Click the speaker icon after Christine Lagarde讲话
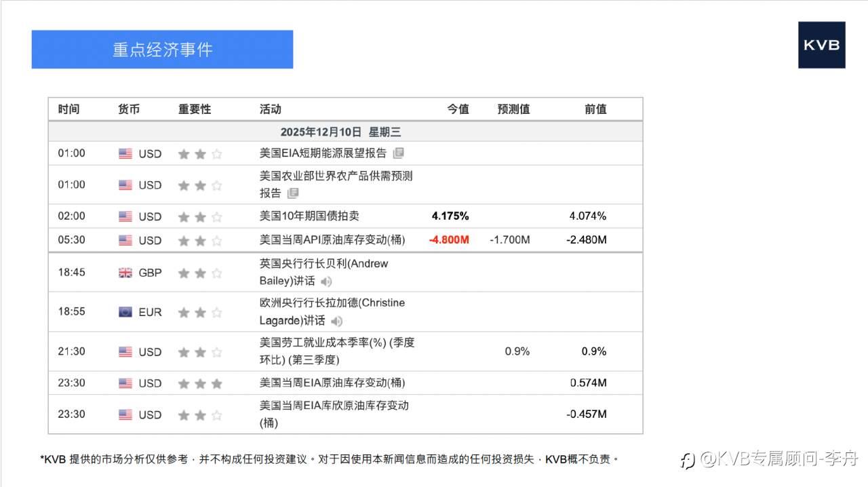Image resolution: width=868 pixels, height=487 pixels. [x=336, y=322]
